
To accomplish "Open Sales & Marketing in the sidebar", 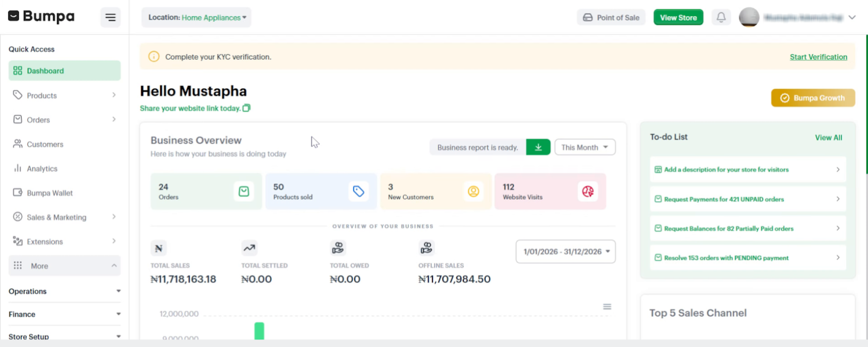I will tap(64, 217).
